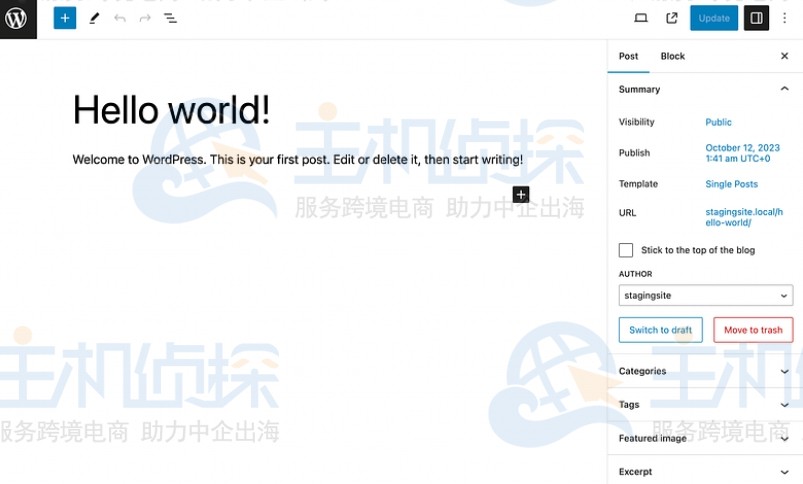Screen dimensions: 803x484
Task: Click the Update button
Action: 714,18
